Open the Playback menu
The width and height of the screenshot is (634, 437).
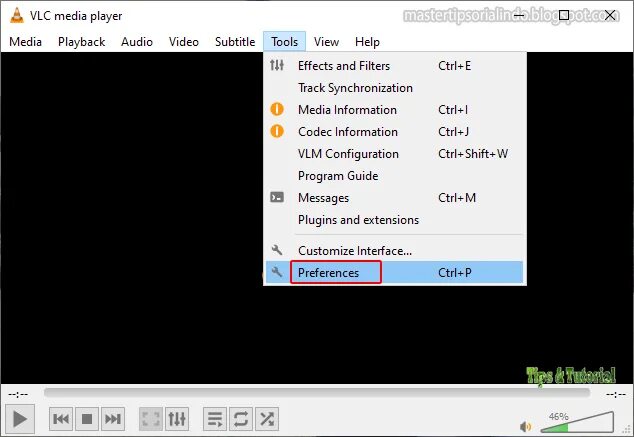pyautogui.click(x=82, y=42)
